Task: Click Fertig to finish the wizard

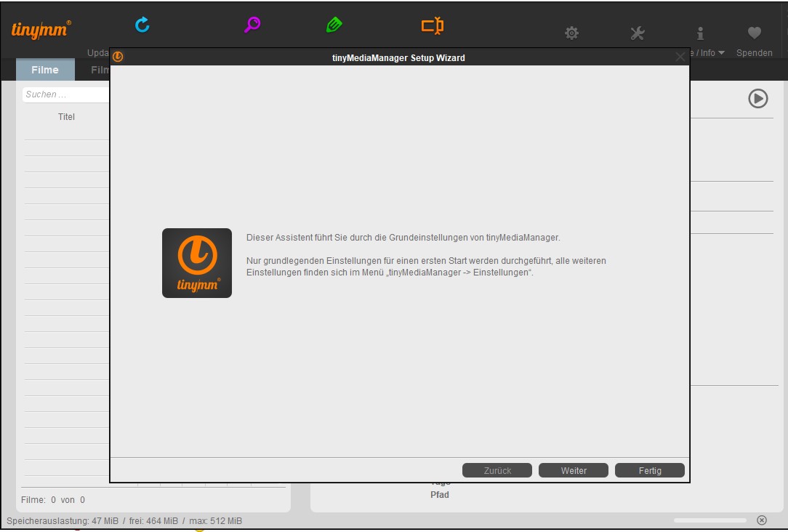Action: (650, 470)
